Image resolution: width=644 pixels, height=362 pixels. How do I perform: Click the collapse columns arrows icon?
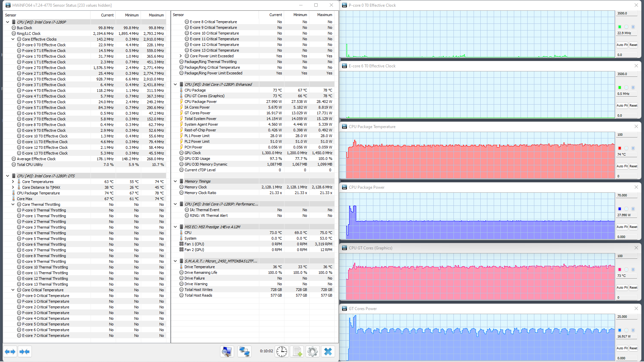tap(25, 352)
